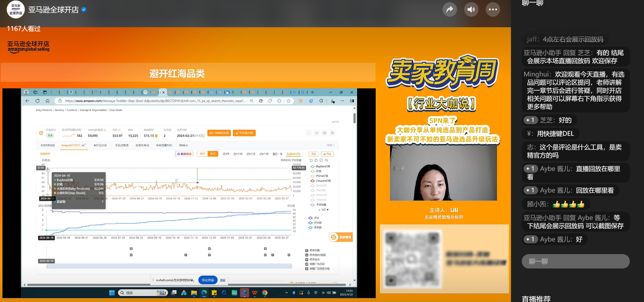Select the 最近一年 time range
This screenshot has width=644, height=302.
(277, 154)
